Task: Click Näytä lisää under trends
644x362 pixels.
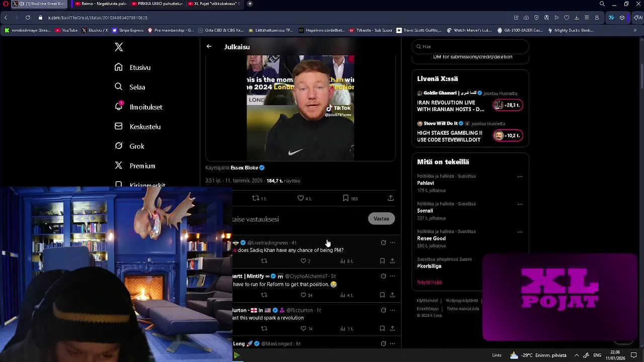Action: click(429, 283)
